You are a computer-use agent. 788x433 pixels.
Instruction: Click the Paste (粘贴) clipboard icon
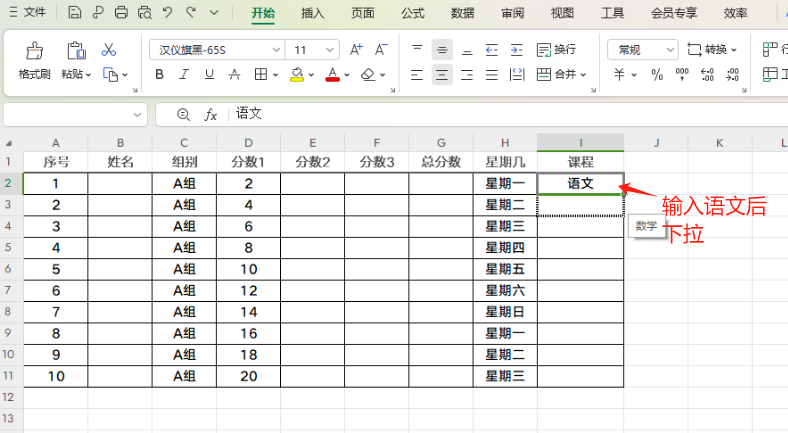tap(76, 51)
